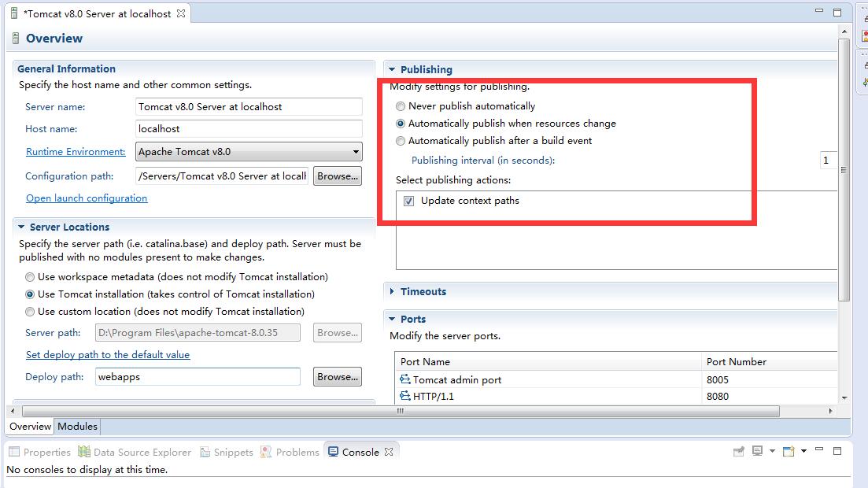Select Automatically publish after a build event

(401, 141)
